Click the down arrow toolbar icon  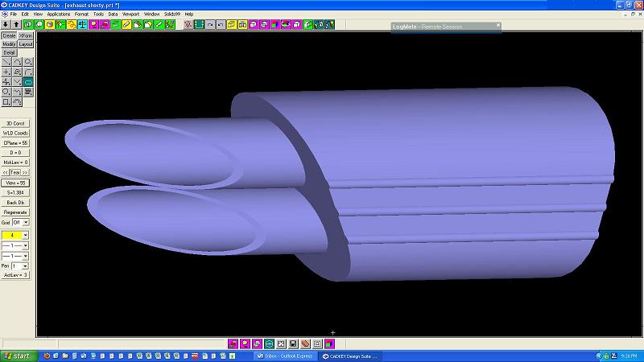[x=6, y=25]
